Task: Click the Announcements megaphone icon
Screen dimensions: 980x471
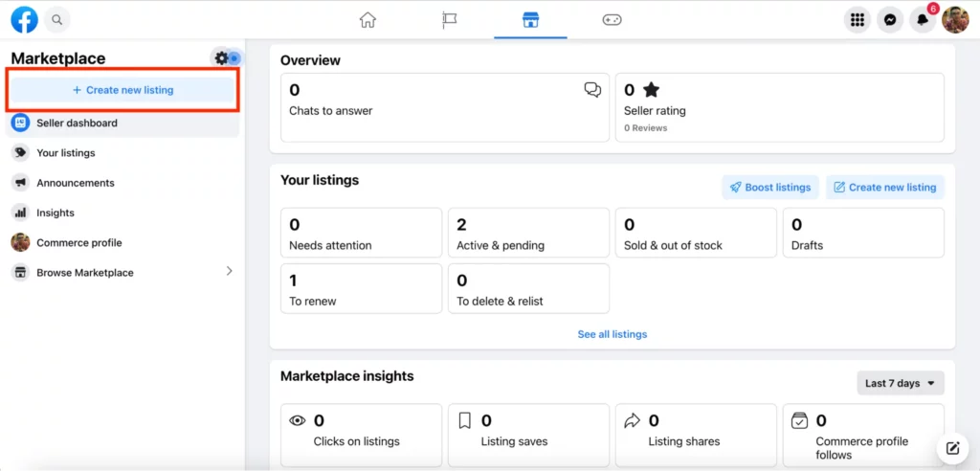Action: pyautogui.click(x=21, y=183)
